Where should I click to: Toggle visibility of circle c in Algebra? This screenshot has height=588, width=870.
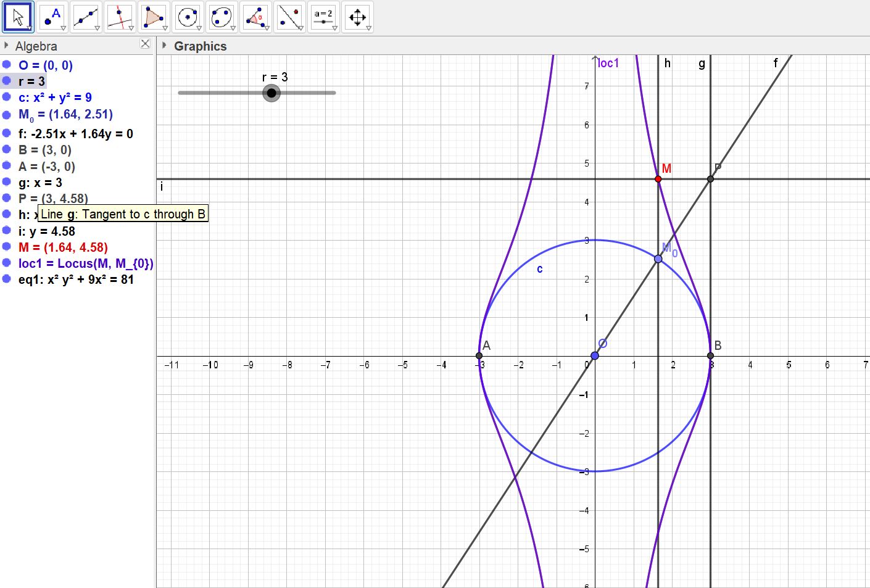[7, 97]
